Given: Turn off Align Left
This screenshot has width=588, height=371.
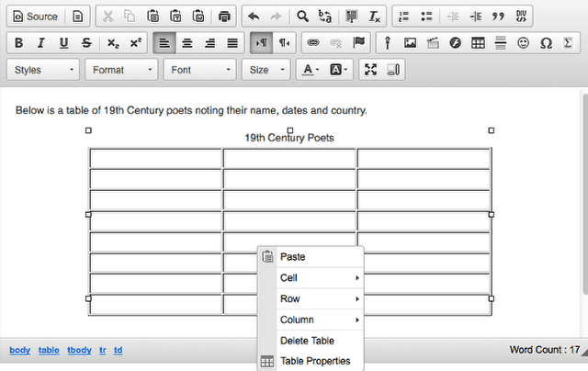Looking at the screenshot, I should click(x=164, y=43).
